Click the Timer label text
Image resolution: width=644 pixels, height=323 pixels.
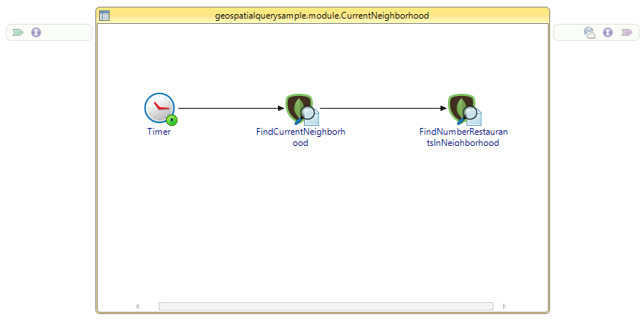click(159, 132)
